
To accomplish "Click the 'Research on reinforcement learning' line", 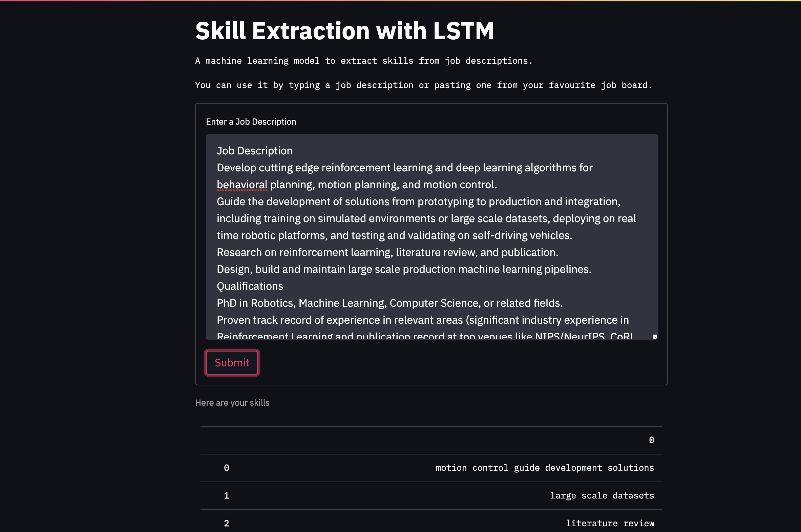I will pyautogui.click(x=387, y=252).
